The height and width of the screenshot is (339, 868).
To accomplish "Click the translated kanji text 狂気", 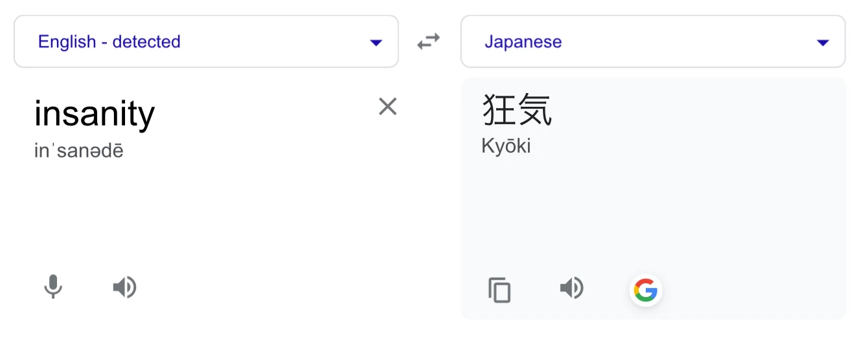I will (517, 110).
